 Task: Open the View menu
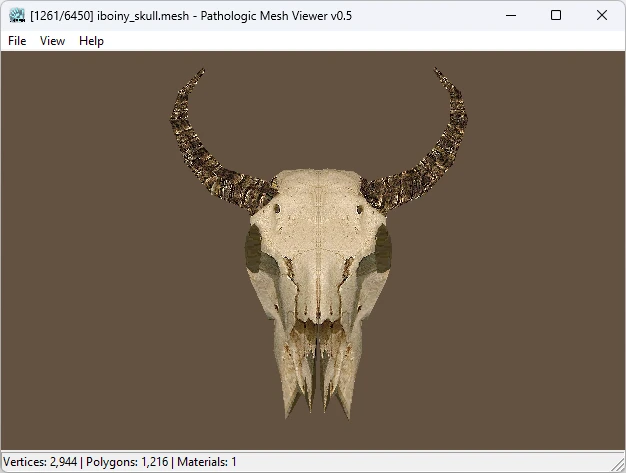52,41
